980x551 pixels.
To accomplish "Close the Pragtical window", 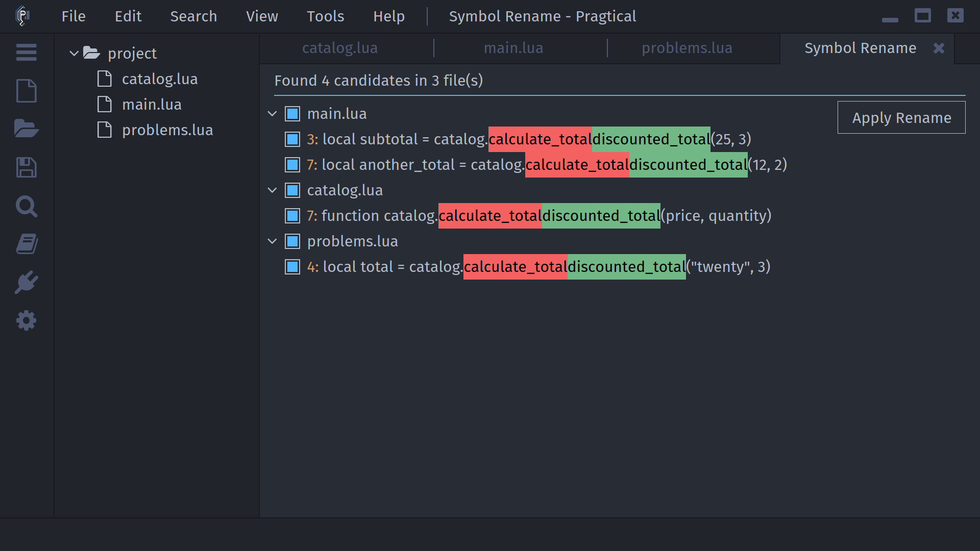I will point(955,15).
